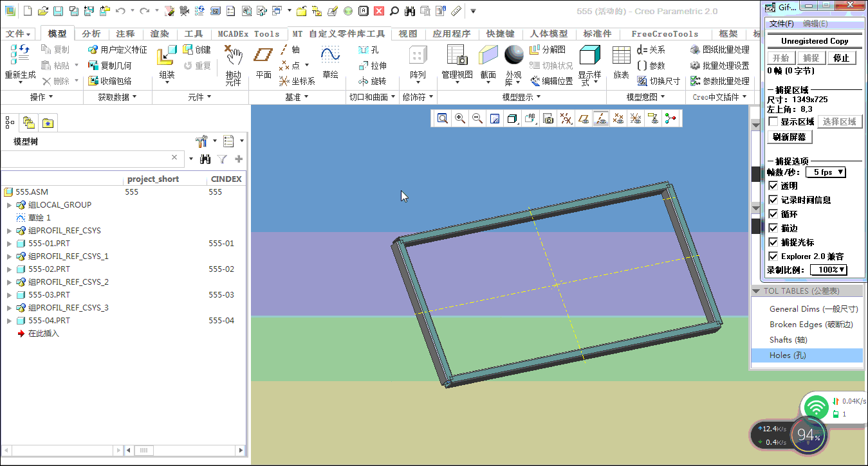Open the 视图 ribbon tab
The width and height of the screenshot is (868, 466).
pyautogui.click(x=407, y=34)
